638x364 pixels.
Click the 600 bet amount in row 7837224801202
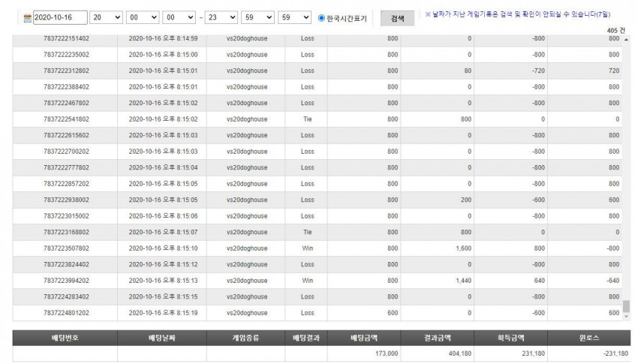pyautogui.click(x=393, y=313)
